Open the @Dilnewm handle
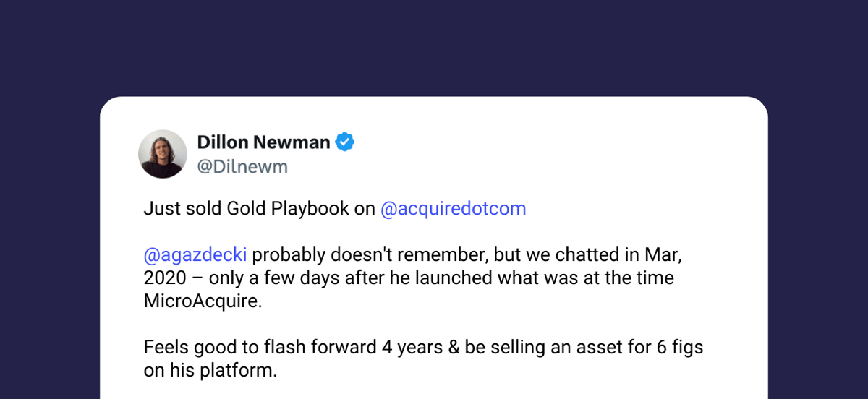Image resolution: width=868 pixels, height=399 pixels. 242,167
